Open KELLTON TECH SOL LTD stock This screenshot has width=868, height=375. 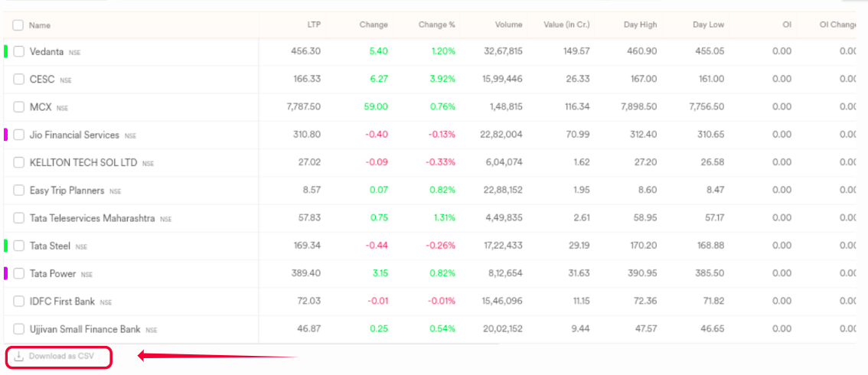(x=83, y=163)
